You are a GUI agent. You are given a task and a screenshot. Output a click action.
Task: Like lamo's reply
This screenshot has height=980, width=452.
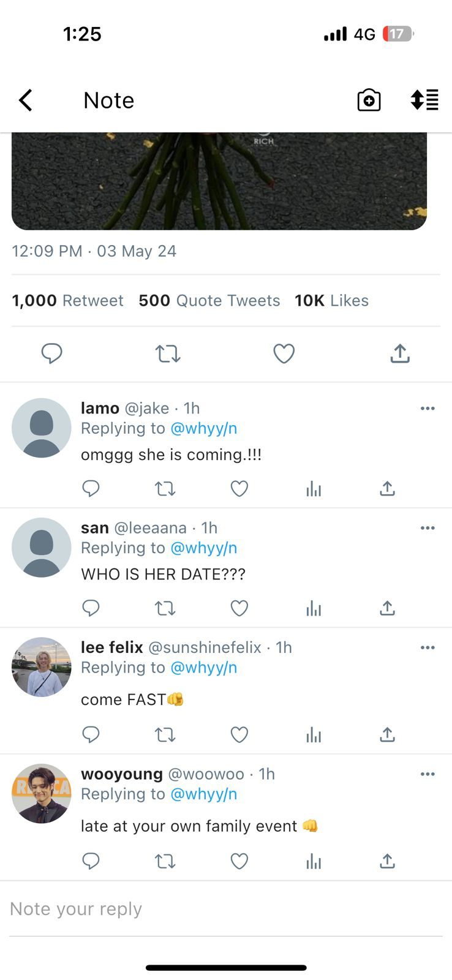(x=239, y=488)
